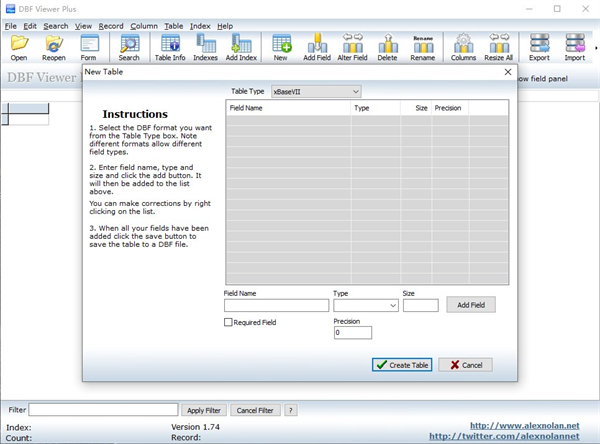600x444 pixels.
Task: Open the Record menu
Action: tap(111, 25)
